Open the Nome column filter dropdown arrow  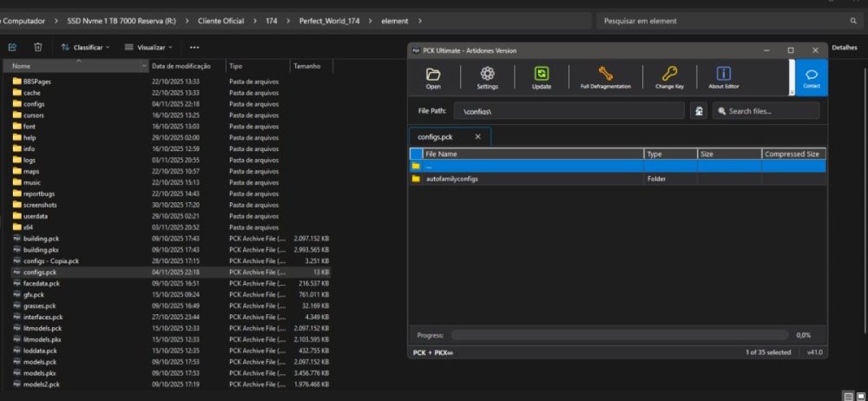coord(143,66)
